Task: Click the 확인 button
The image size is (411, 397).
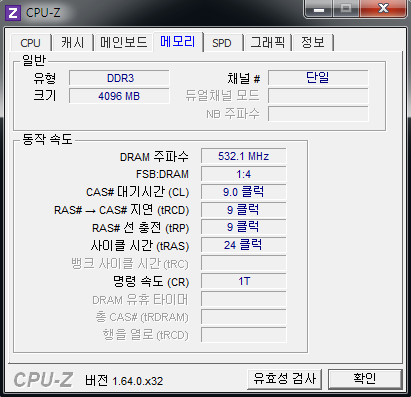Action: [x=365, y=379]
